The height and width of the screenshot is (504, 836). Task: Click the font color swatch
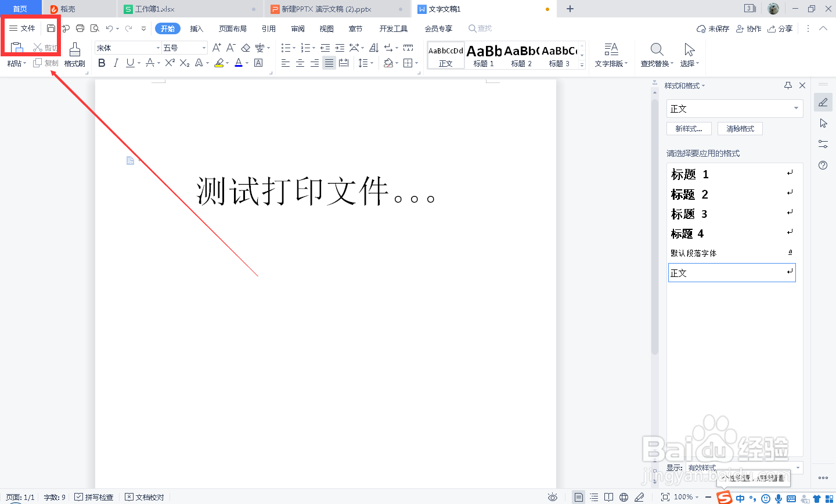238,63
